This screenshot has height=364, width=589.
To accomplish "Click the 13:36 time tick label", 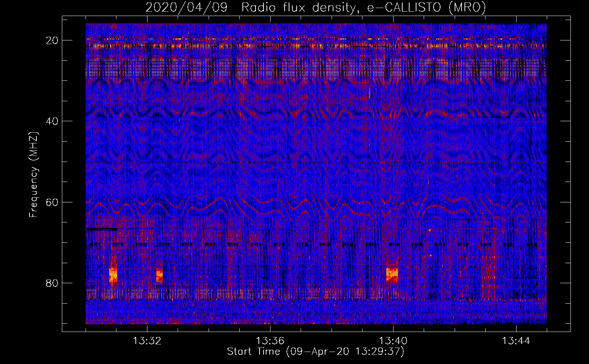I will click(270, 341).
